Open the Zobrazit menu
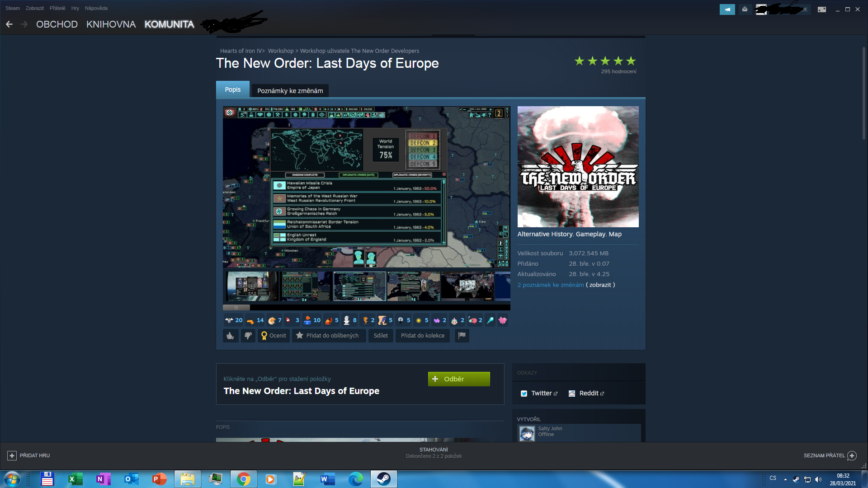Viewport: 868px width, 488px height. [x=34, y=8]
